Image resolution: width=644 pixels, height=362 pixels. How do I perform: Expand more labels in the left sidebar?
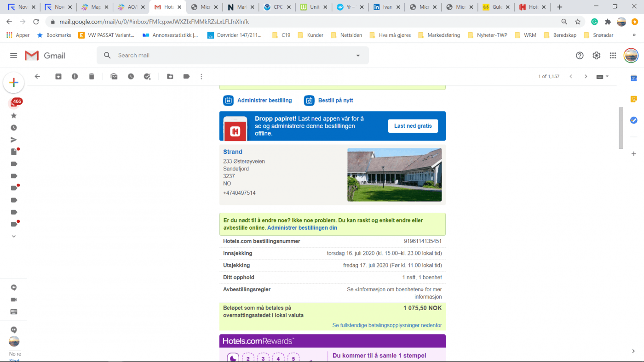[x=14, y=236]
